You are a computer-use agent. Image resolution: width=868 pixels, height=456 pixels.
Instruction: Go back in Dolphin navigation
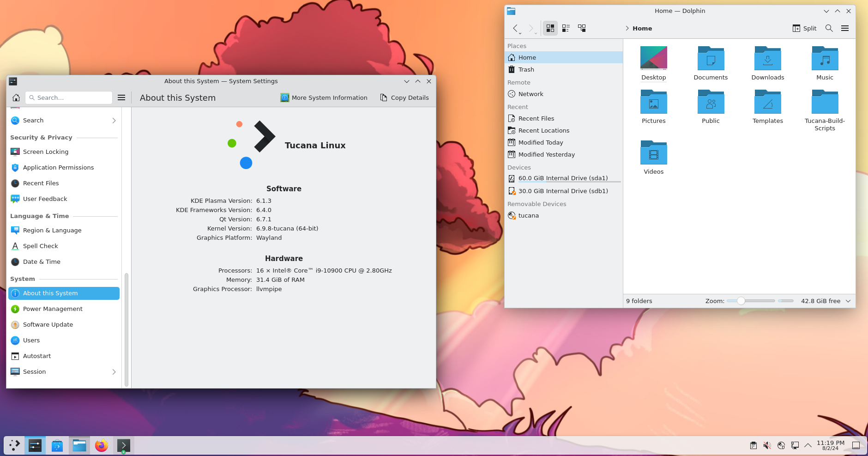515,28
